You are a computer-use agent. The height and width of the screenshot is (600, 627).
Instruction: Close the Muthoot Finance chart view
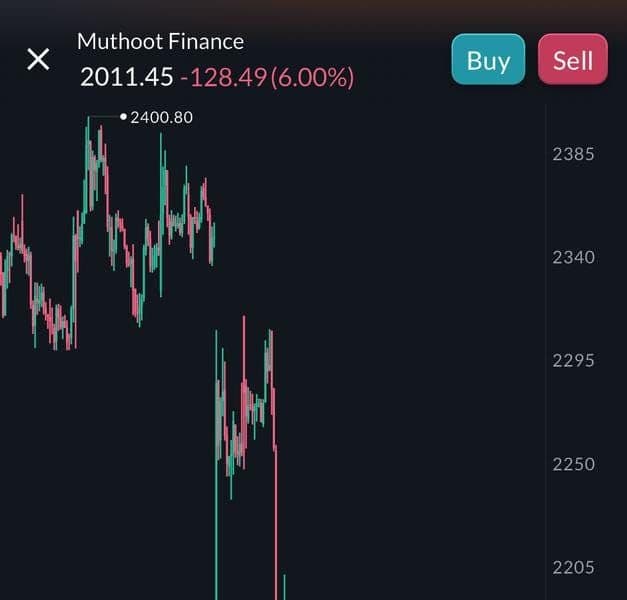pyautogui.click(x=38, y=59)
